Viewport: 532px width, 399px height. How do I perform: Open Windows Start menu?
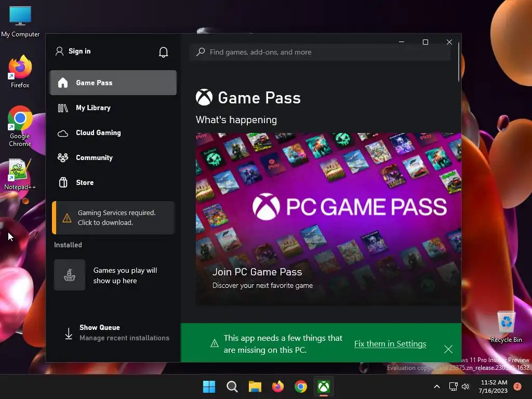coord(209,387)
